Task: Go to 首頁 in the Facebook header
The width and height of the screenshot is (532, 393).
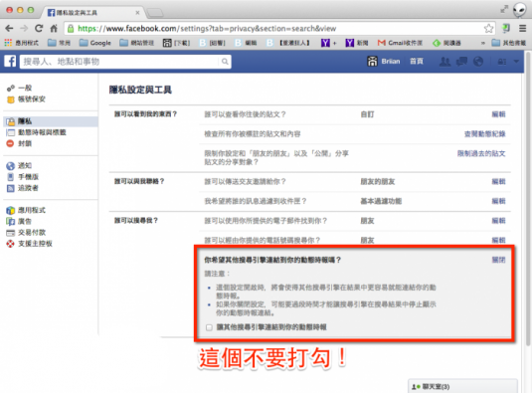Action: point(417,62)
